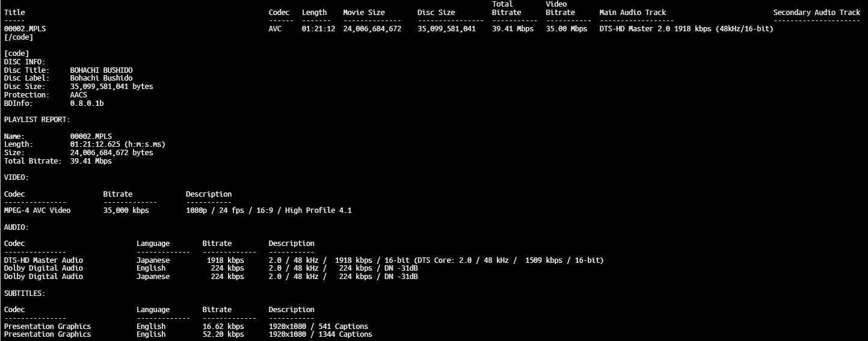Click the "VIDEO:" section heading
The height and width of the screenshot is (341, 868).
[x=16, y=177]
